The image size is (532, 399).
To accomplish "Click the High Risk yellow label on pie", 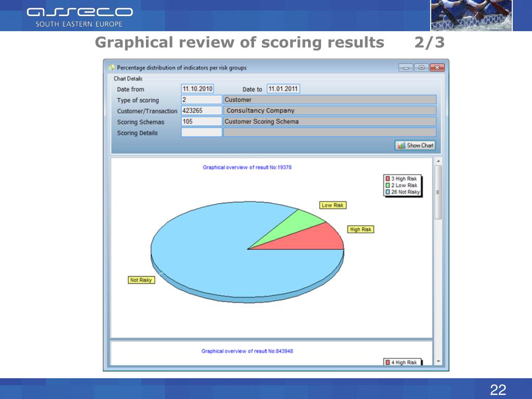I will 361,229.
